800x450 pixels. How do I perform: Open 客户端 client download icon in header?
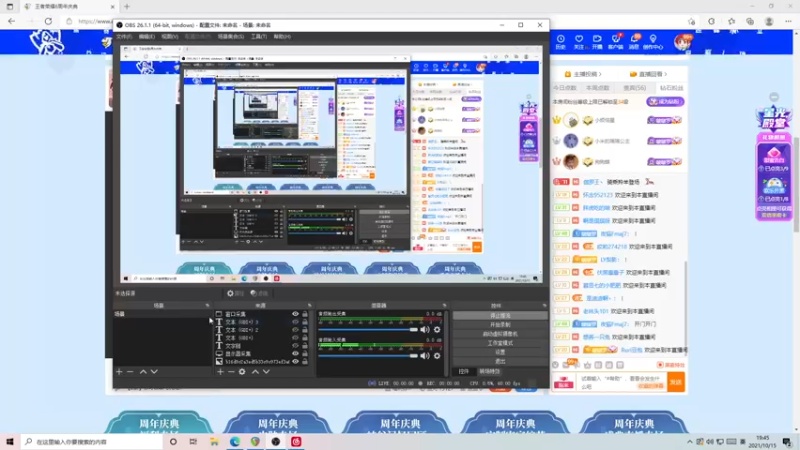[x=616, y=42]
